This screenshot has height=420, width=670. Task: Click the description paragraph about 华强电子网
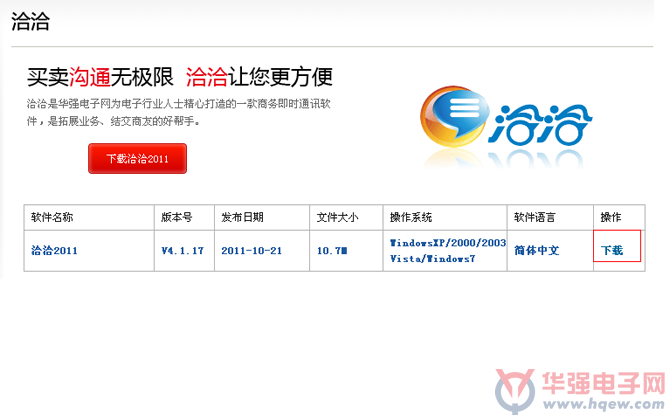click(179, 112)
